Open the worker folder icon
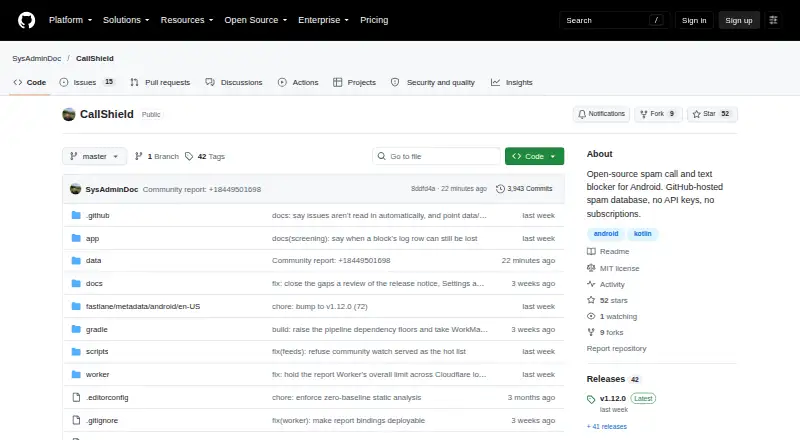 coord(76,374)
